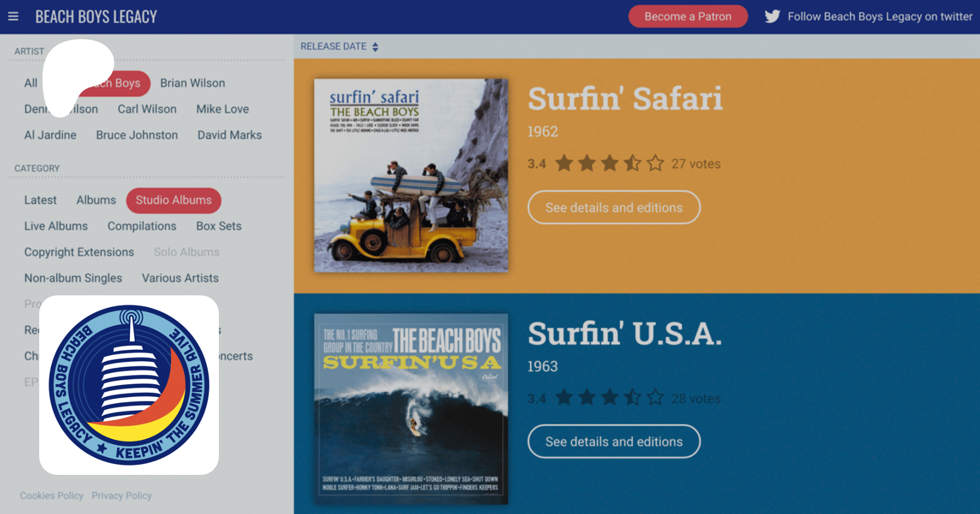The width and height of the screenshot is (980, 514).
Task: Open the Cookies Policy link
Action: [52, 496]
